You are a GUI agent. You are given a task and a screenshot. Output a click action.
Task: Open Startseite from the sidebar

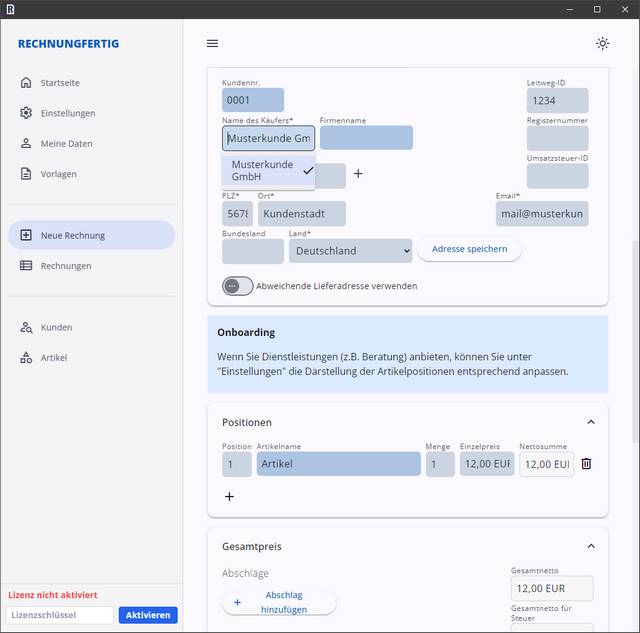pyautogui.click(x=60, y=83)
